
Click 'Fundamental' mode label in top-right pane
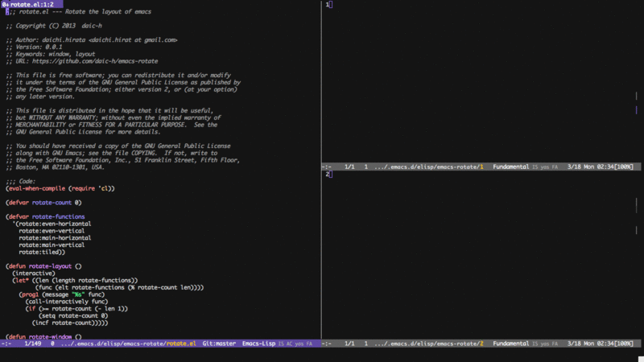(511, 167)
